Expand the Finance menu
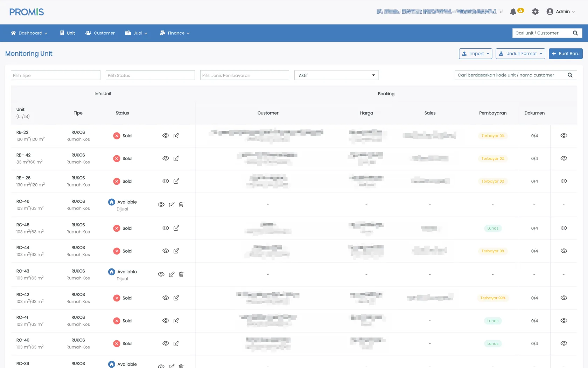This screenshot has height=368, width=588. (175, 33)
